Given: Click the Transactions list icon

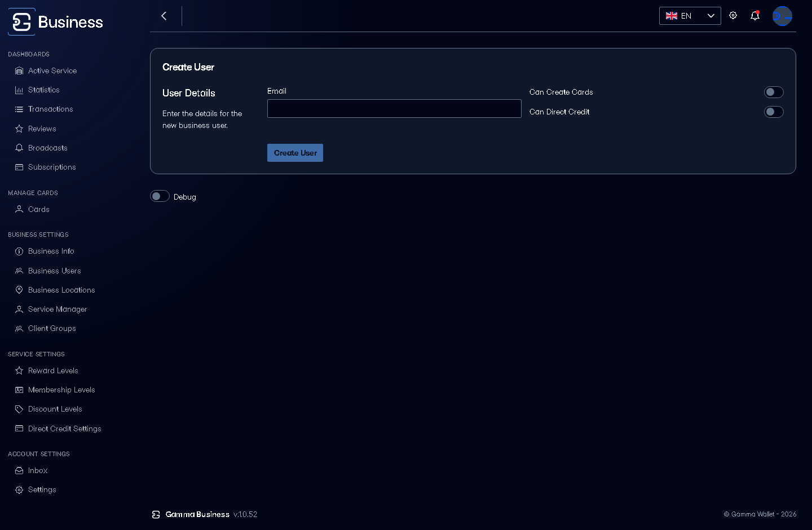Looking at the screenshot, I should click(19, 109).
